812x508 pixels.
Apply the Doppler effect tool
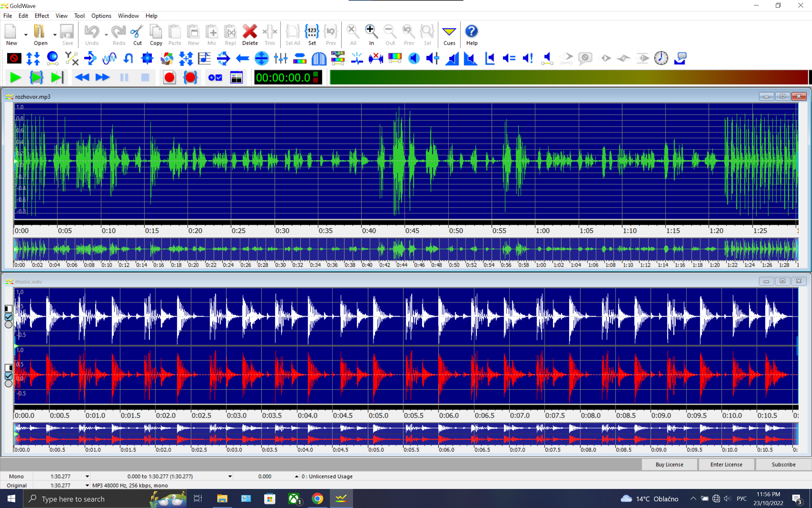point(52,58)
